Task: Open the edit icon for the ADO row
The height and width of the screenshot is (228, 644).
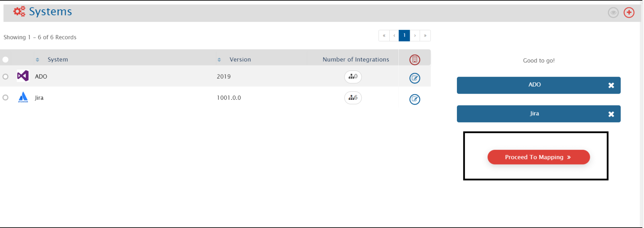Action: (415, 78)
